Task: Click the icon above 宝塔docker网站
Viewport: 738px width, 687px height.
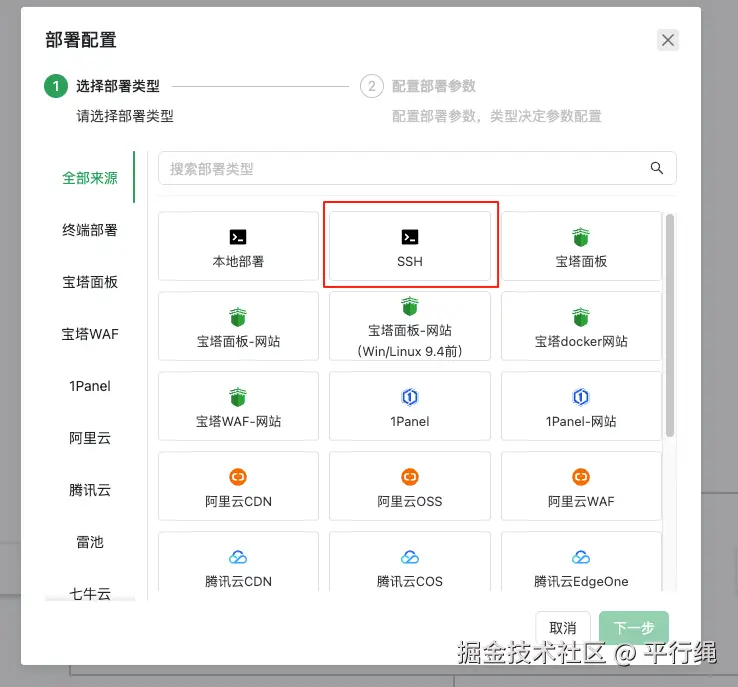Action: (x=581, y=317)
